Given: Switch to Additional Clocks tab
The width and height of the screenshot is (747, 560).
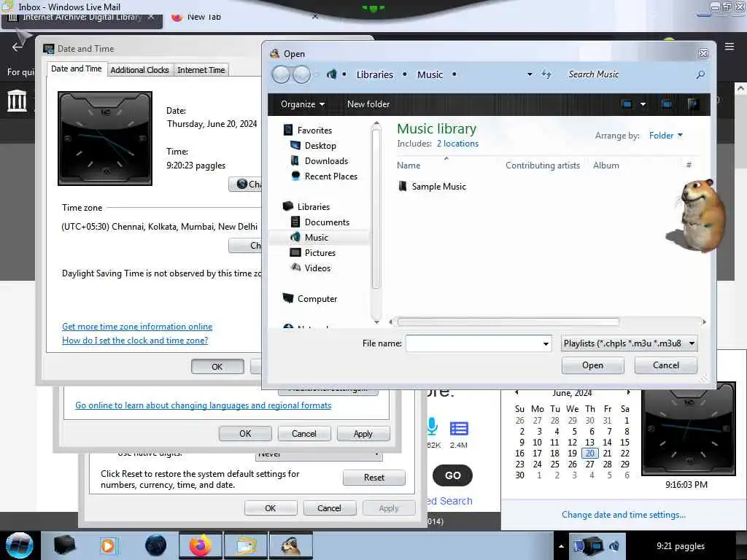Looking at the screenshot, I should (x=139, y=70).
